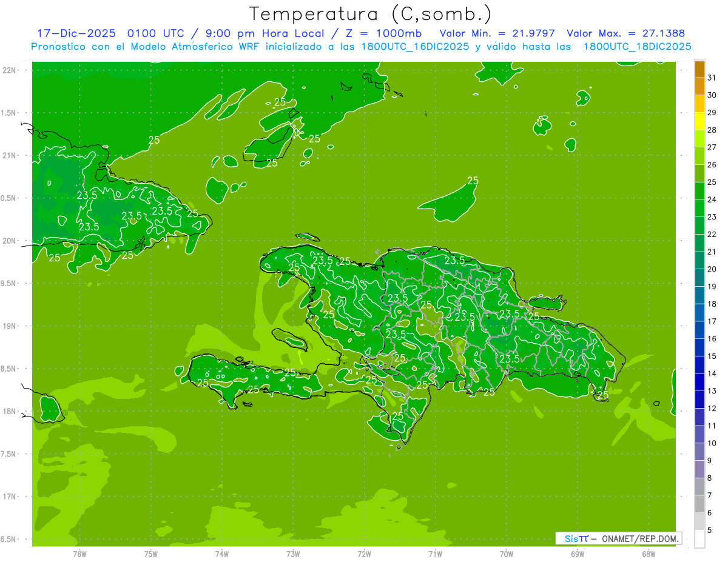Click the legend value '21'
728x562 pixels.
[712, 252]
